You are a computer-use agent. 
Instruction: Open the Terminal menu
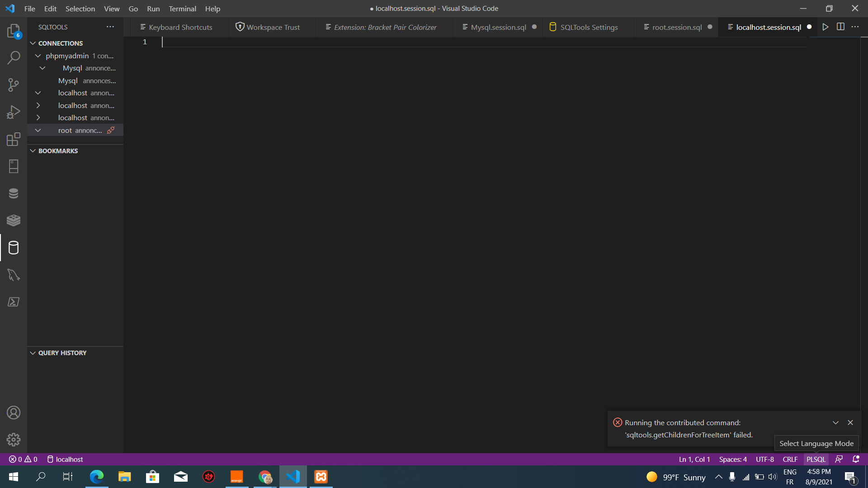182,9
